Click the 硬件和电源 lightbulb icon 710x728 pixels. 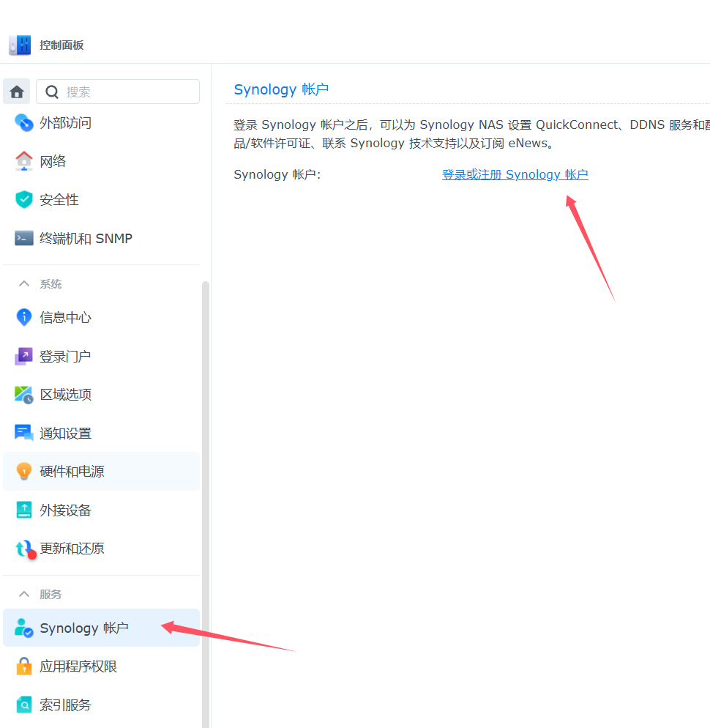click(24, 471)
